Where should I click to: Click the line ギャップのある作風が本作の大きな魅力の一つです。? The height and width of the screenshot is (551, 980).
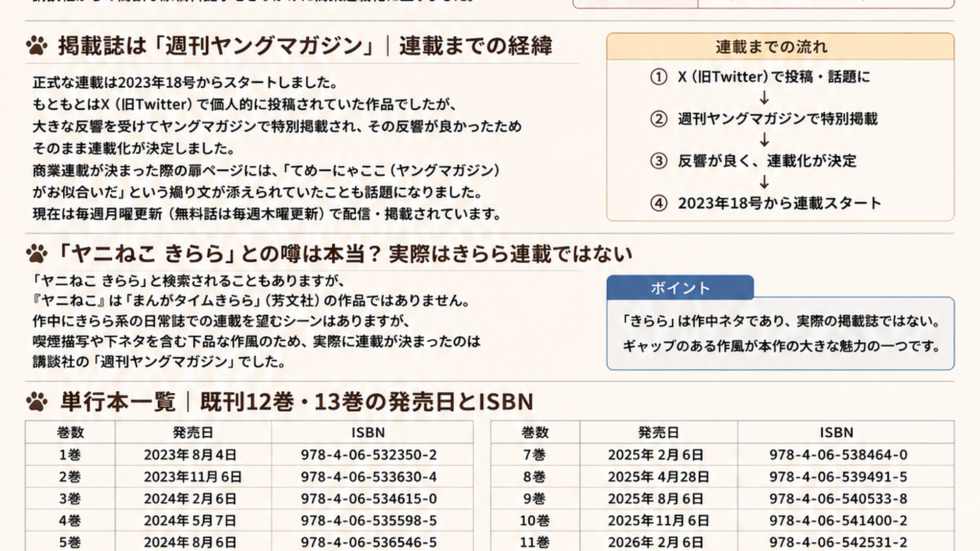point(781,346)
